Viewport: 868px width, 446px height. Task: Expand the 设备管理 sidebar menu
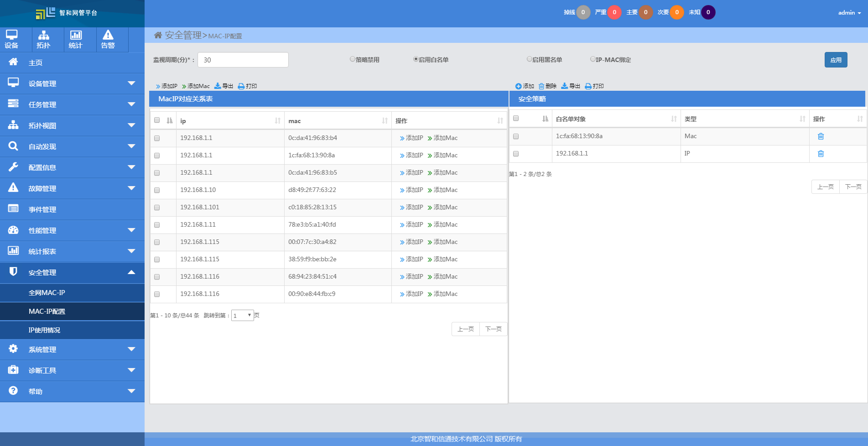pos(72,84)
